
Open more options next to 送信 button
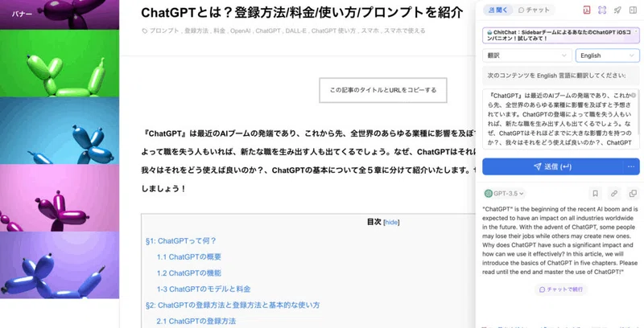(631, 166)
